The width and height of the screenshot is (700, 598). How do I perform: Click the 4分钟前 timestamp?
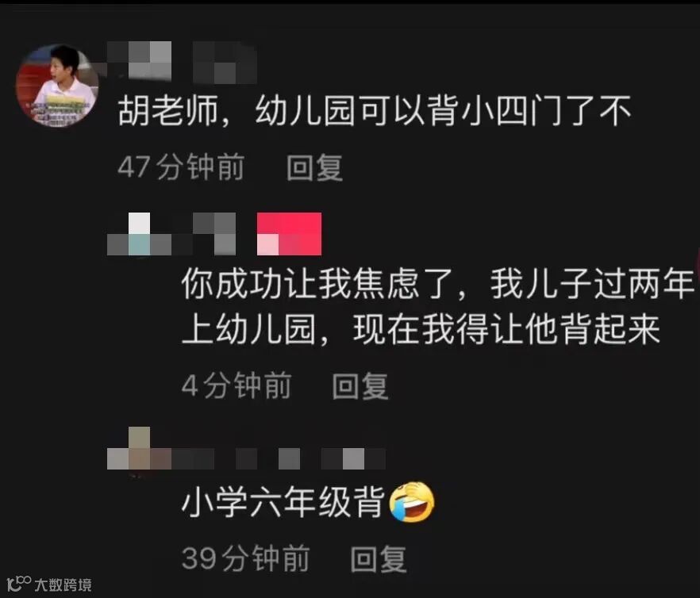(x=237, y=386)
